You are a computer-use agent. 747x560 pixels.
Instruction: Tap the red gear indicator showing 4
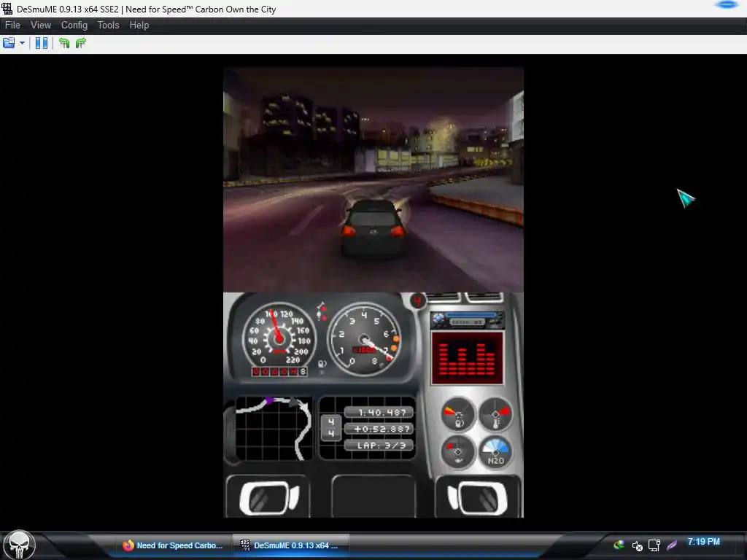pyautogui.click(x=418, y=301)
